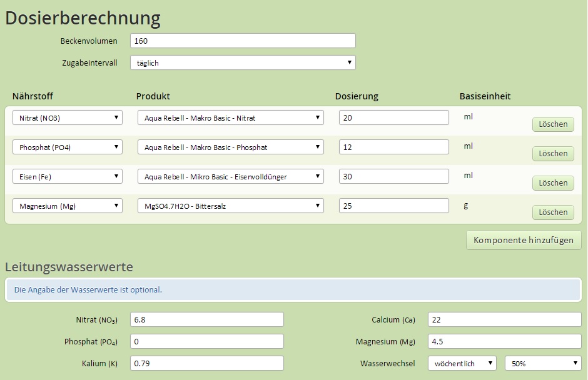
Task: Delete the Nitrat row with Löschen
Action: [553, 124]
